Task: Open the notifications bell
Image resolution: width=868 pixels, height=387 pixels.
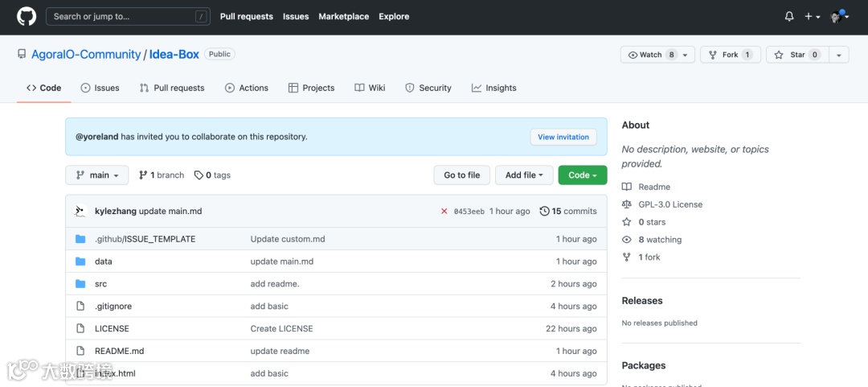Action: tap(789, 17)
